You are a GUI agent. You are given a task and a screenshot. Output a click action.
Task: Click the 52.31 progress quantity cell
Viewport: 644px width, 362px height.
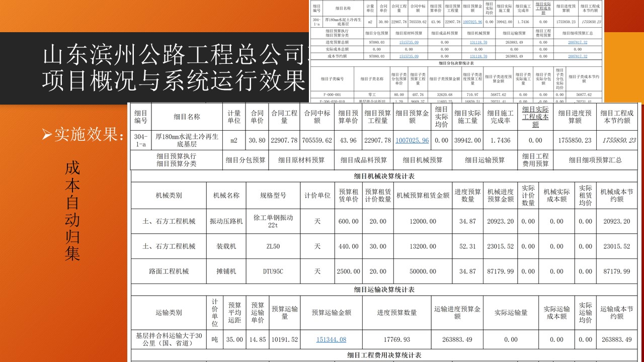click(x=468, y=246)
